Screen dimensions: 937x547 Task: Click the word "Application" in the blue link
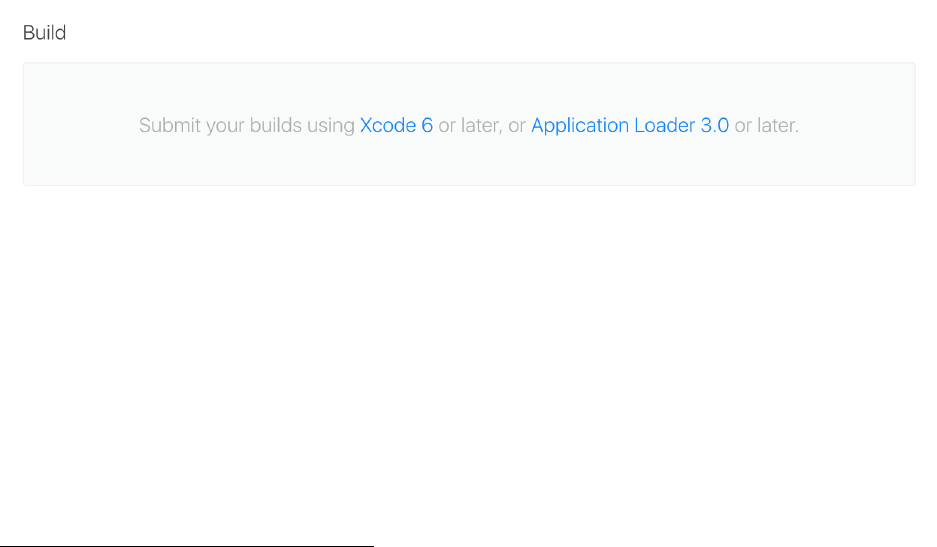(x=580, y=126)
